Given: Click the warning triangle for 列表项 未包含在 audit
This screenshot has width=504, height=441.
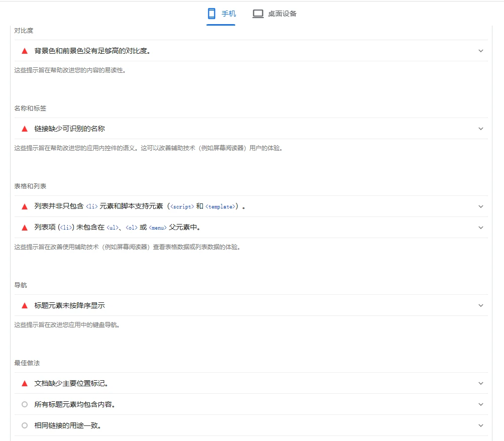Looking at the screenshot, I should [25, 228].
